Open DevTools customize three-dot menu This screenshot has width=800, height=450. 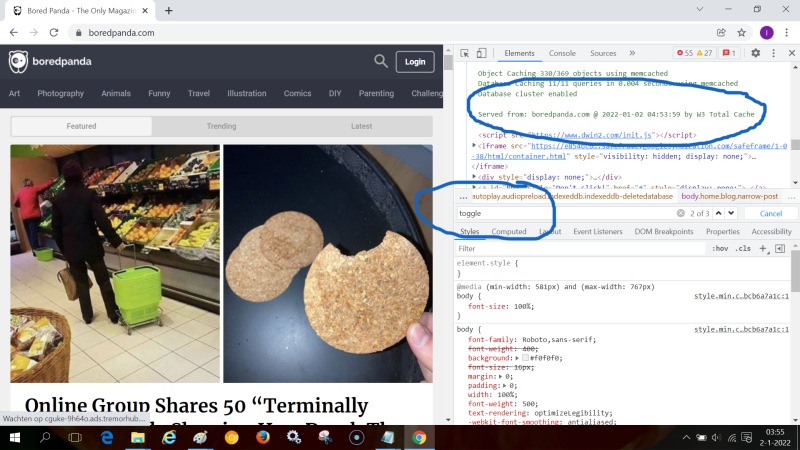(773, 53)
